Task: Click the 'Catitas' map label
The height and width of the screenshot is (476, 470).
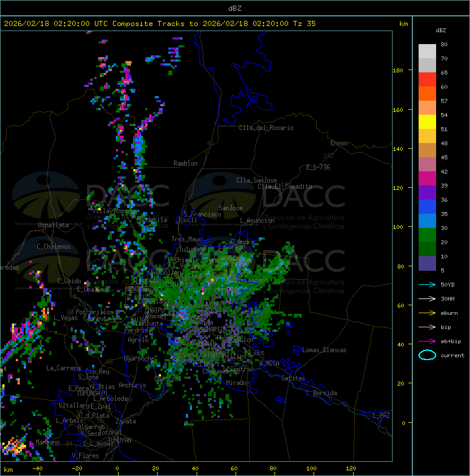Action: 293,378
